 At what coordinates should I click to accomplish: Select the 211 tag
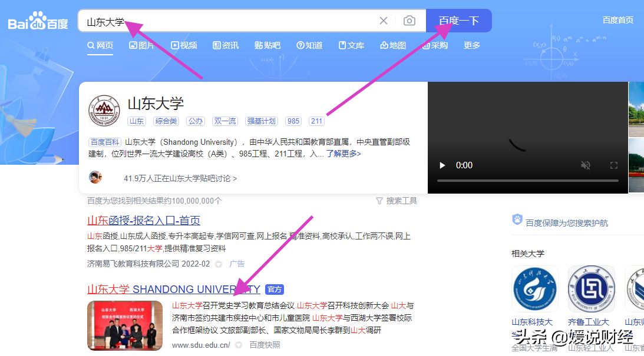click(316, 121)
